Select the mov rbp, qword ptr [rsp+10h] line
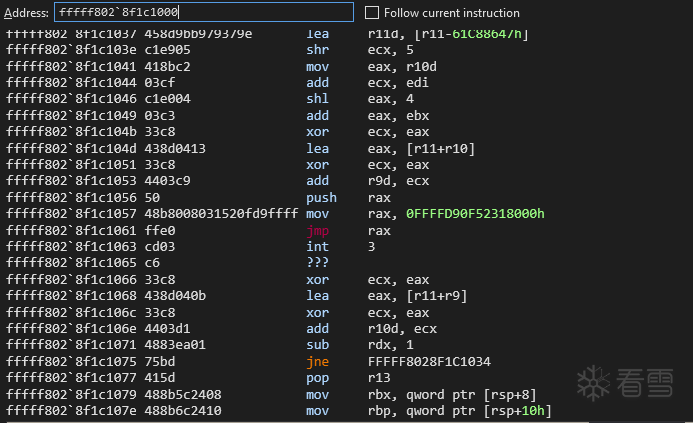The image size is (693, 423). pyautogui.click(x=316, y=411)
